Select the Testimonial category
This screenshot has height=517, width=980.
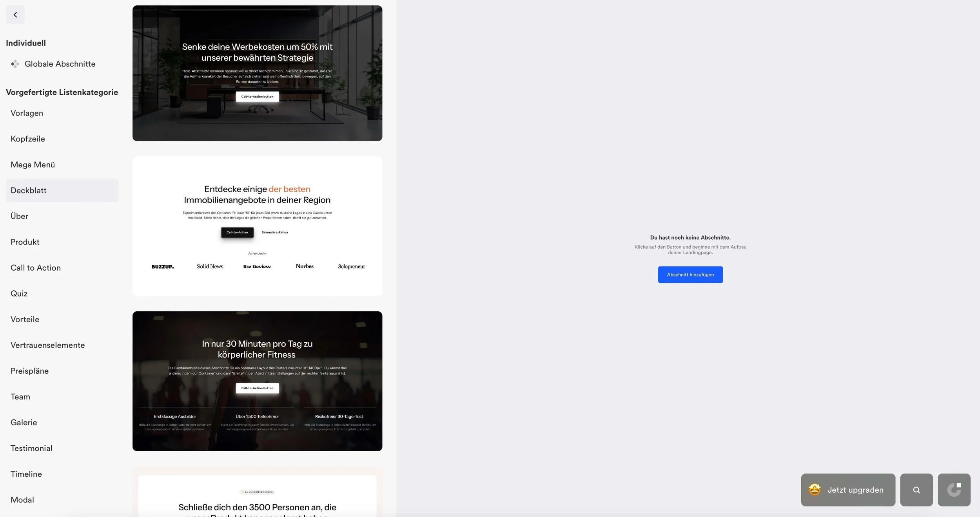point(31,448)
